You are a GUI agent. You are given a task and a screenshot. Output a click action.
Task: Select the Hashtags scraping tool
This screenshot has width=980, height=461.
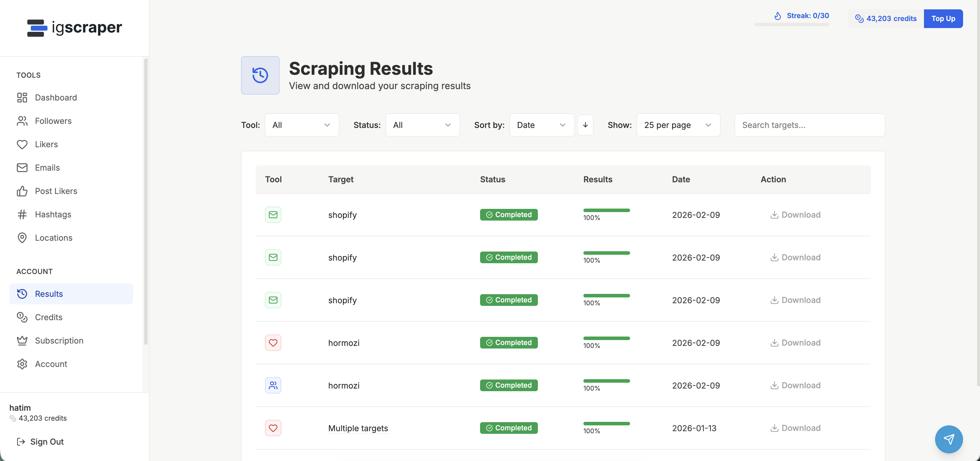(x=53, y=214)
